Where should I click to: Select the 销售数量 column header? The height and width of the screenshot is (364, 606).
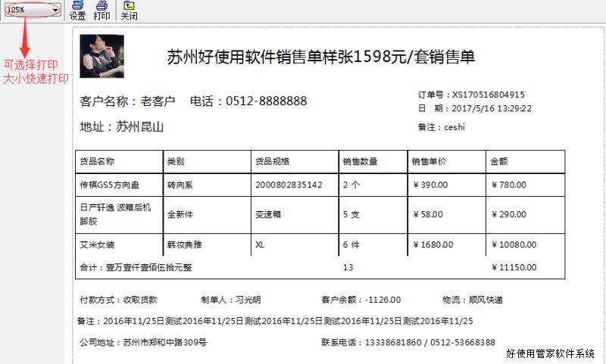tap(360, 161)
